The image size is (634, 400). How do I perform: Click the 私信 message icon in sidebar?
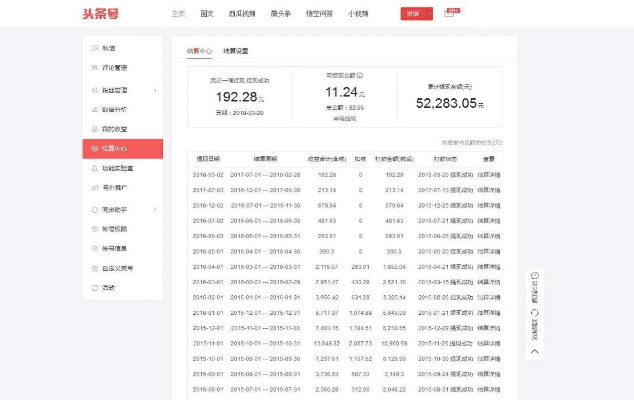(x=94, y=48)
